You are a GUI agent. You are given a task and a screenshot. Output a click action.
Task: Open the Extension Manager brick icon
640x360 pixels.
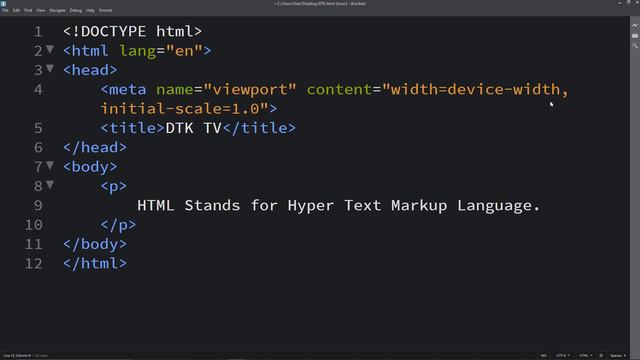[635, 36]
